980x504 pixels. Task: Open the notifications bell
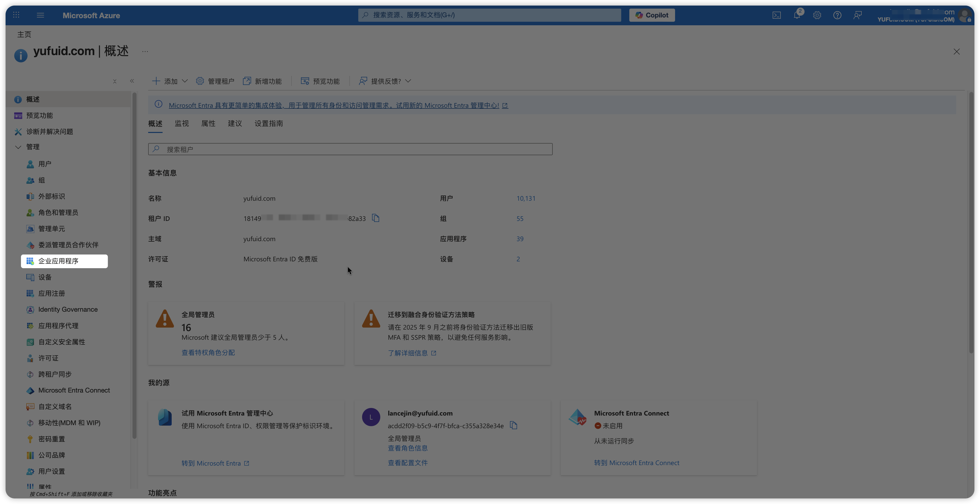pos(797,15)
